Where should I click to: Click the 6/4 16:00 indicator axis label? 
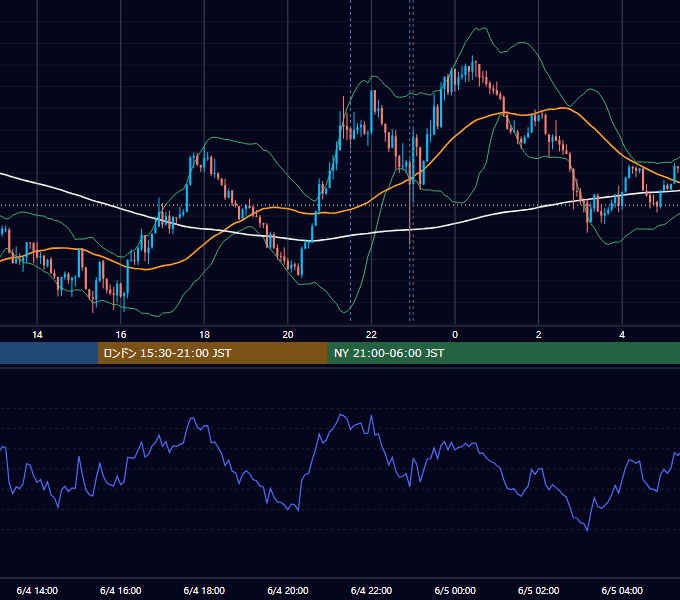point(121,591)
